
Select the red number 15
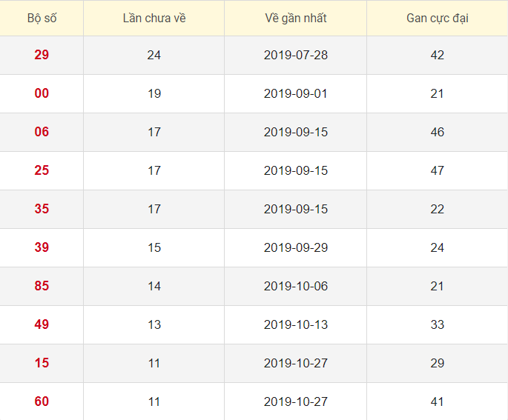[42, 363]
